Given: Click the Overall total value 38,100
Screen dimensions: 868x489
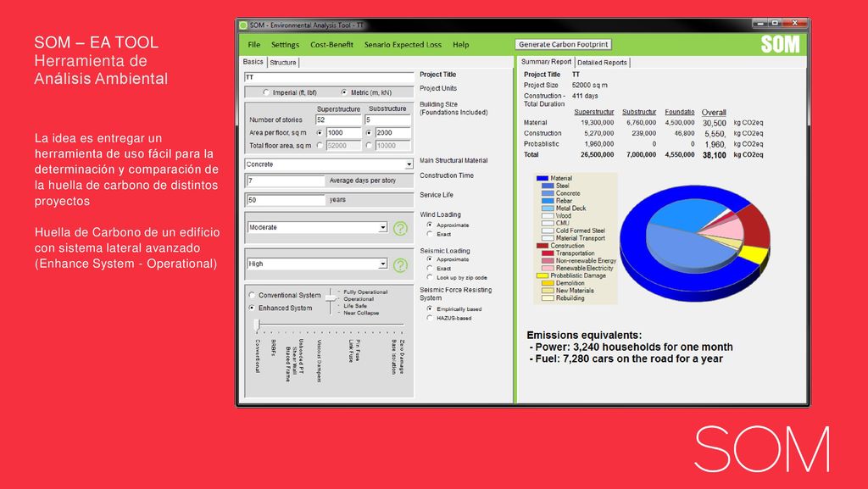Looking at the screenshot, I should pyautogui.click(x=714, y=155).
